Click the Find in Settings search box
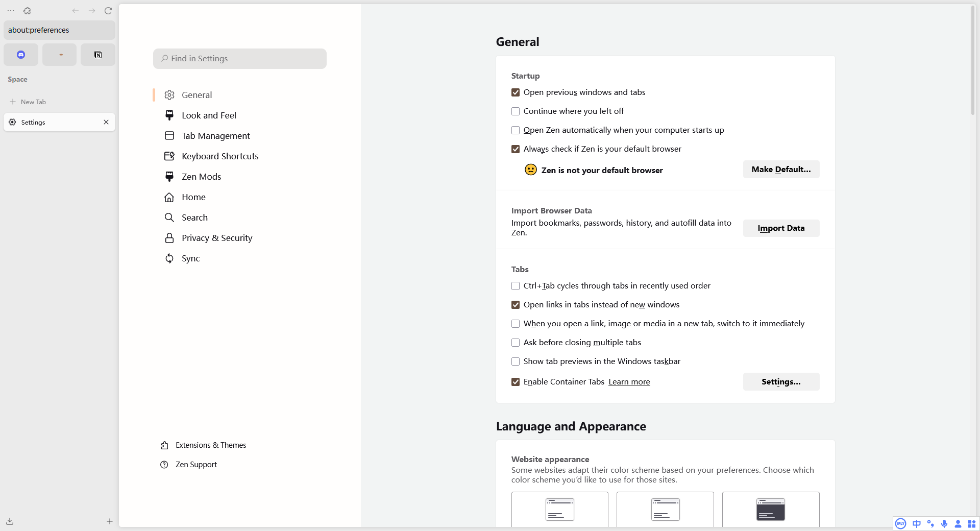 tap(240, 59)
